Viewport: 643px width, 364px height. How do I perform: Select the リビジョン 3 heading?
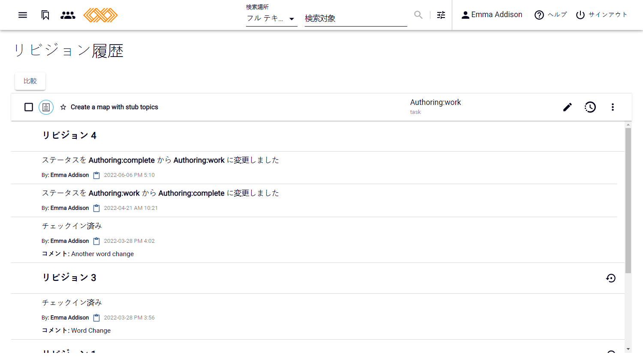[x=69, y=277]
